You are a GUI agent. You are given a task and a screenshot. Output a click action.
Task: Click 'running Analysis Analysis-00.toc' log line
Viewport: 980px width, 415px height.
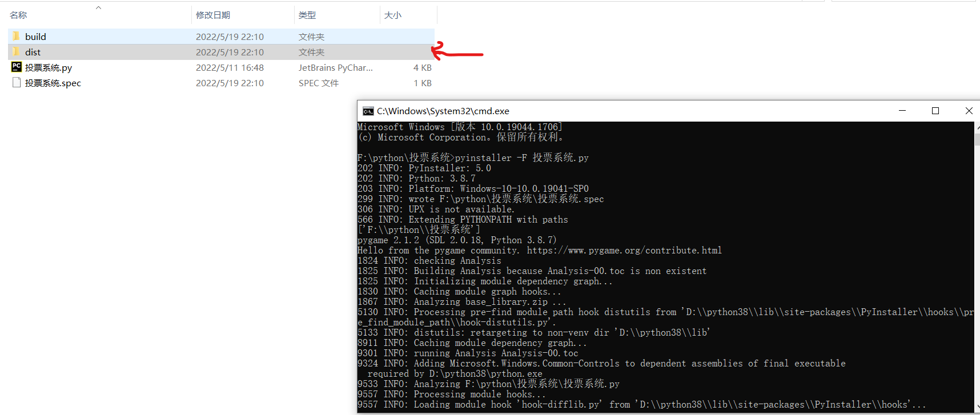click(468, 353)
